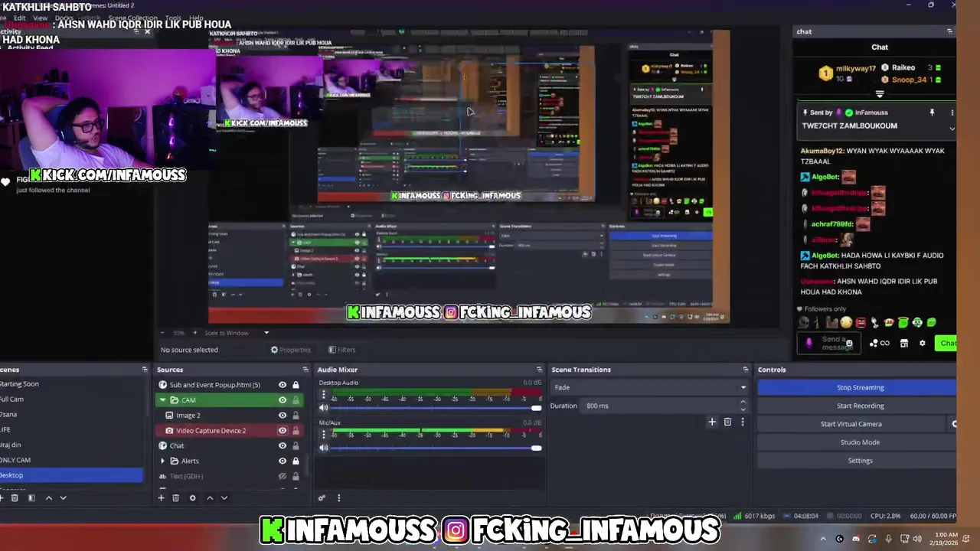Open advanced audio properties gear icon
980x551 pixels.
pyautogui.click(x=322, y=498)
